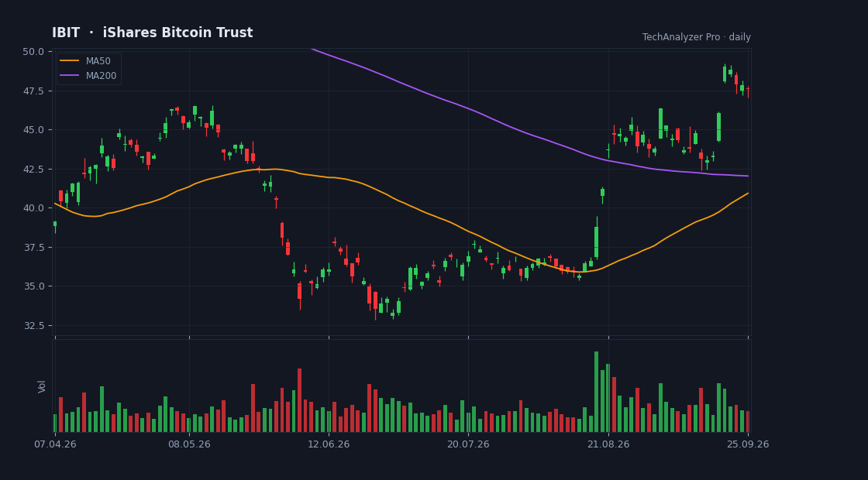Click the orange MA50 legend line swatch
Image resolution: width=868 pixels, height=480 pixels.
69,61
